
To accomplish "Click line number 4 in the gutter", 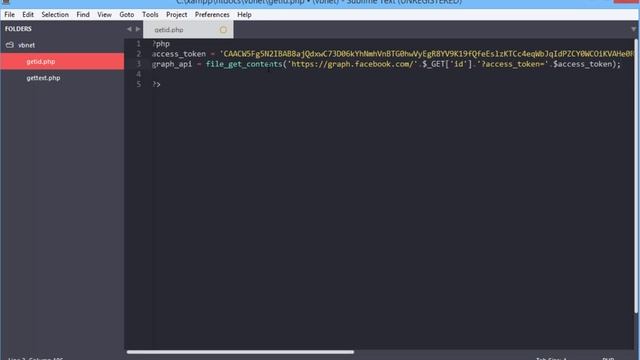I will [138, 74].
